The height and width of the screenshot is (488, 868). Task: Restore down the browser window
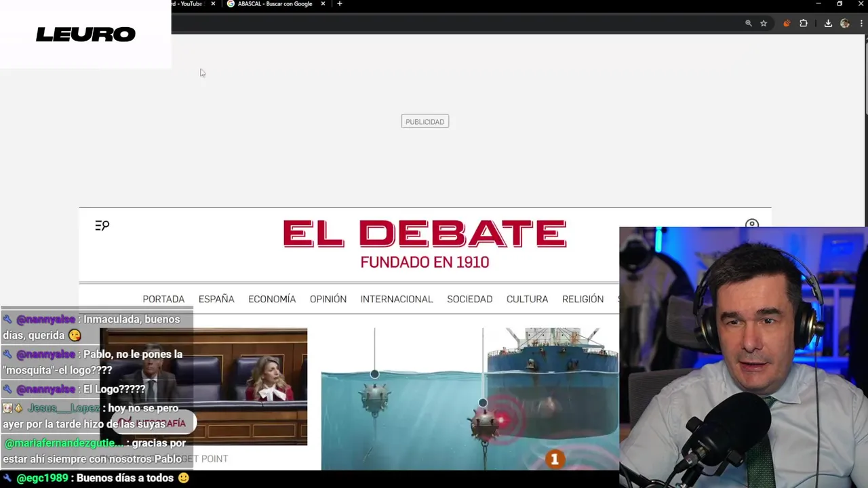tap(840, 4)
